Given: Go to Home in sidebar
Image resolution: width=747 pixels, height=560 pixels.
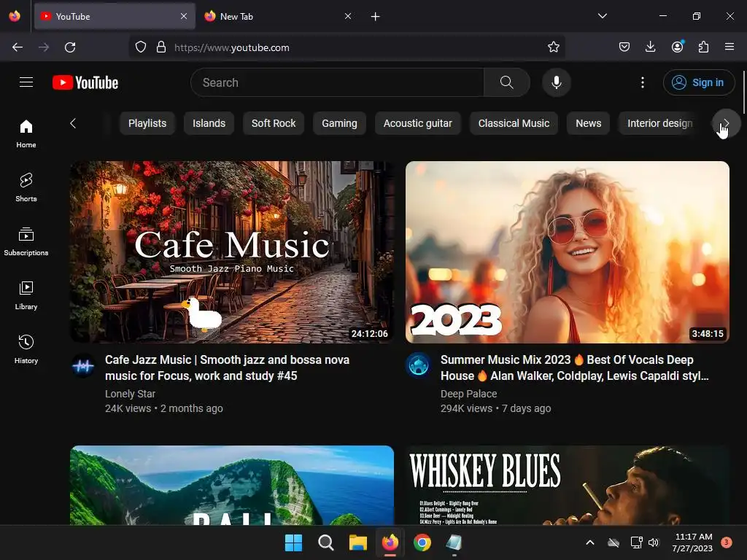Looking at the screenshot, I should point(26,134).
